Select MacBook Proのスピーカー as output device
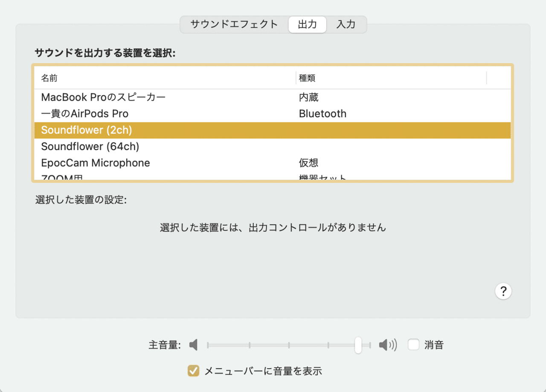546x392 pixels. (103, 97)
